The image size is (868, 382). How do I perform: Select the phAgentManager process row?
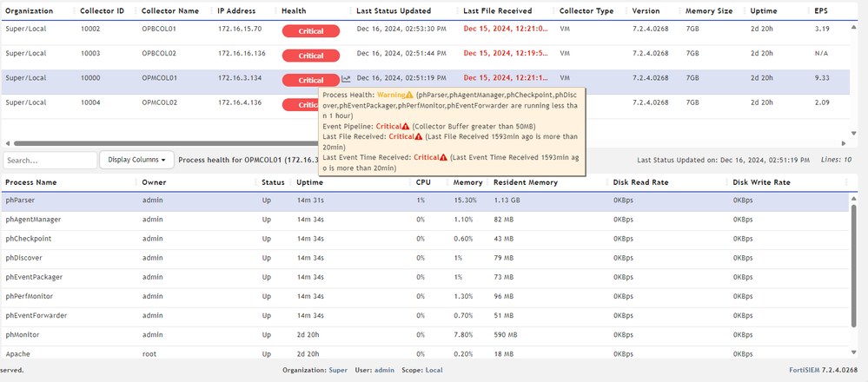coord(425,220)
